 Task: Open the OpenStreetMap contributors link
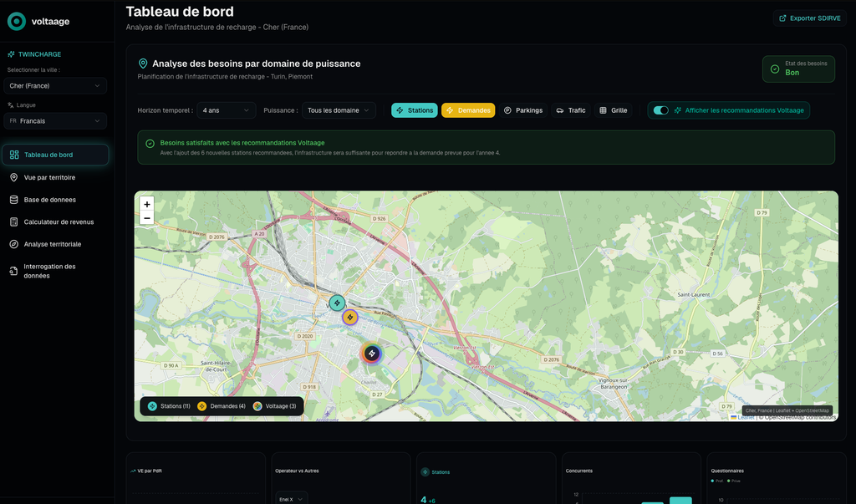[800, 418]
